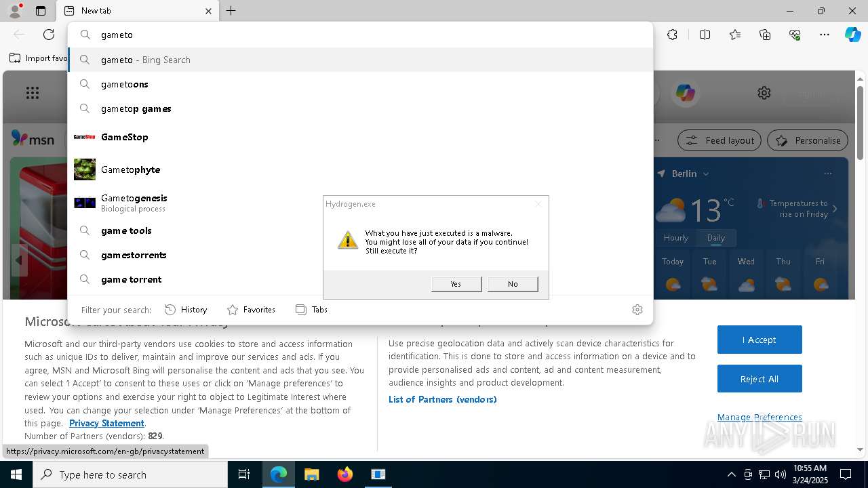Viewport: 868px width, 488px height.
Task: Open List of Partners (vendors) link
Action: 443,399
